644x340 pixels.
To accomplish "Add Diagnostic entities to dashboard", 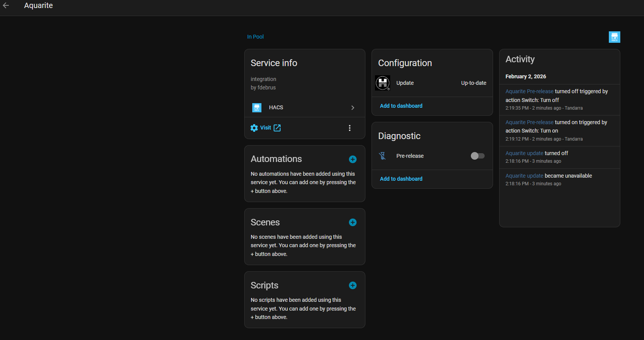I will tap(401, 179).
